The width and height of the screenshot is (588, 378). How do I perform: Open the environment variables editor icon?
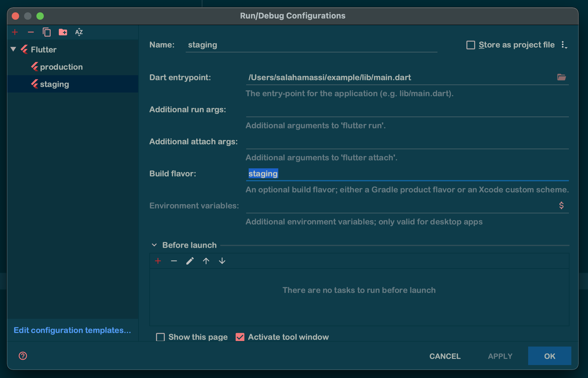561,205
